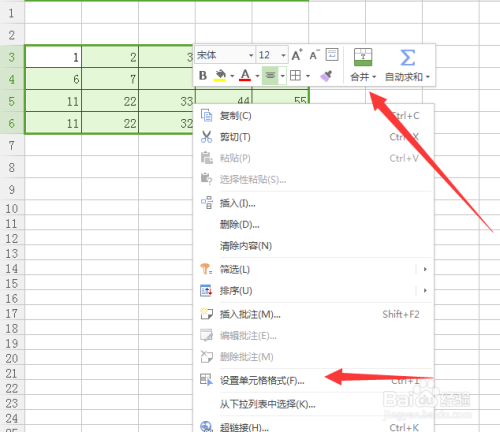This screenshot has height=432, width=500.
Task: Click the scissors icon beside 剪切(T)
Action: pyautogui.click(x=206, y=137)
